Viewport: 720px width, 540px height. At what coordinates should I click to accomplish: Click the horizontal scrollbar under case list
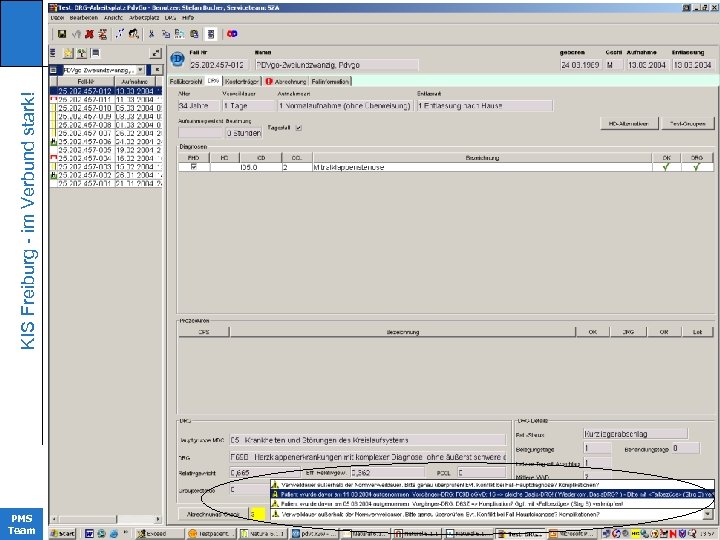(x=106, y=519)
